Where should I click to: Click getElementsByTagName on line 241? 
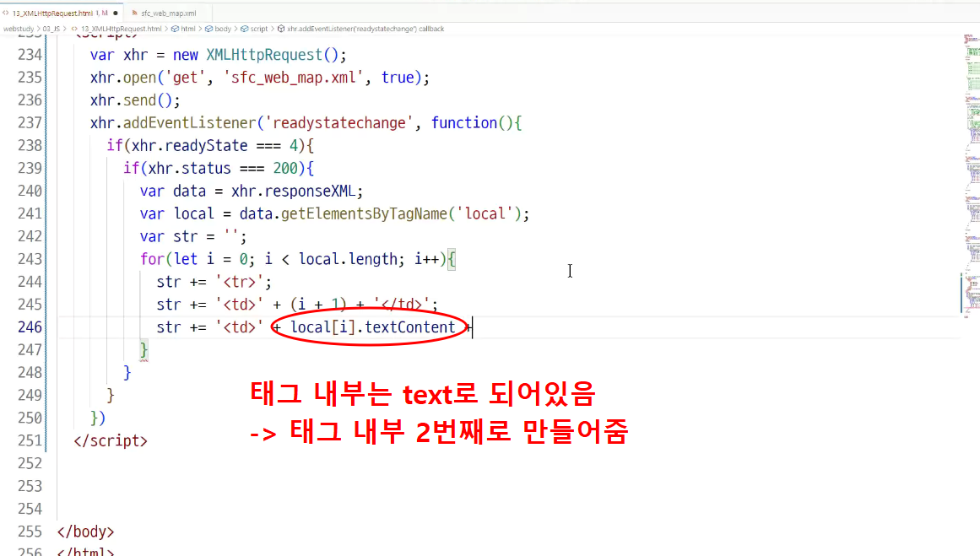(364, 213)
